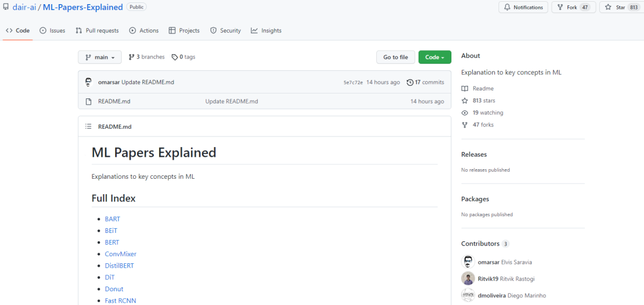This screenshot has height=305, width=644.
Task: View the 17 commits history link
Action: click(x=426, y=82)
